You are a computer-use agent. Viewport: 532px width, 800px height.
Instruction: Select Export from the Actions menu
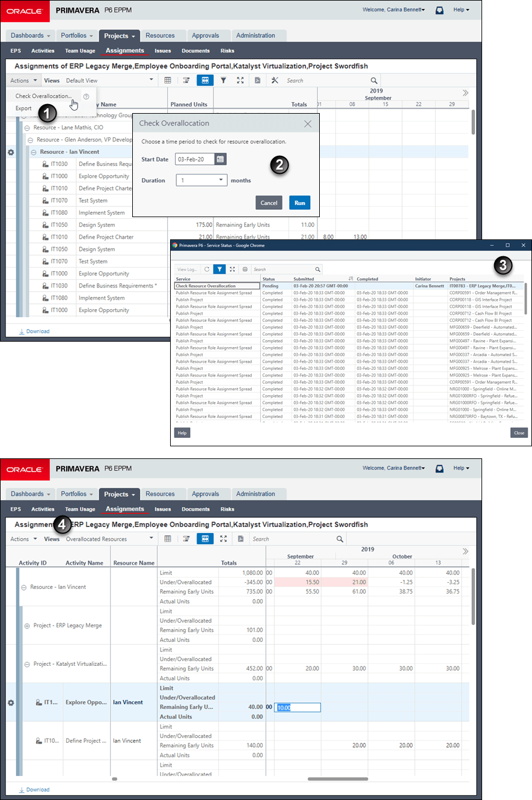23,108
